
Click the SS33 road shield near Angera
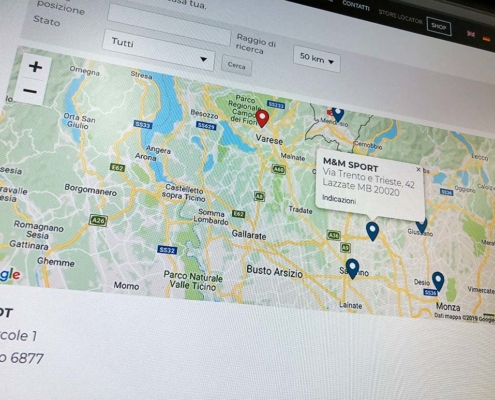coord(143,125)
